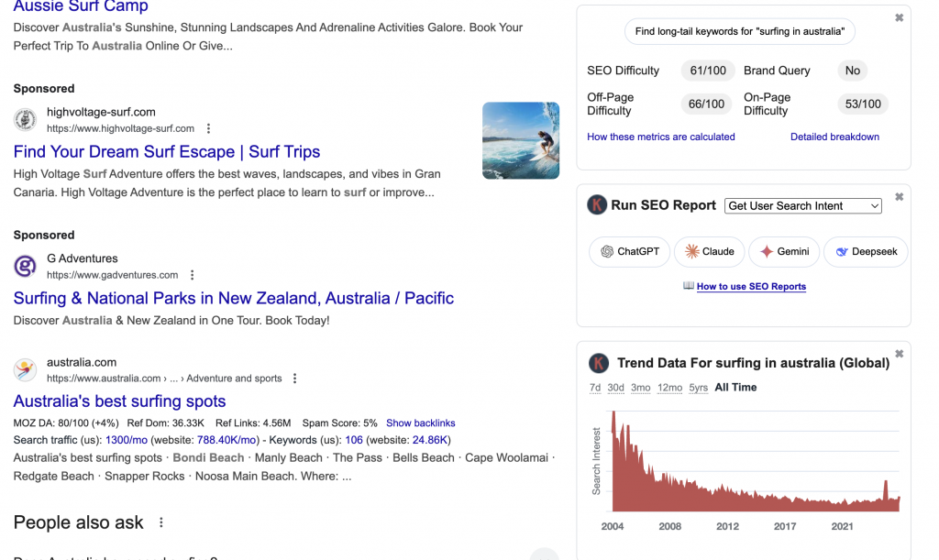Switch trend range to 3mo
The height and width of the screenshot is (560, 939).
[640, 388]
